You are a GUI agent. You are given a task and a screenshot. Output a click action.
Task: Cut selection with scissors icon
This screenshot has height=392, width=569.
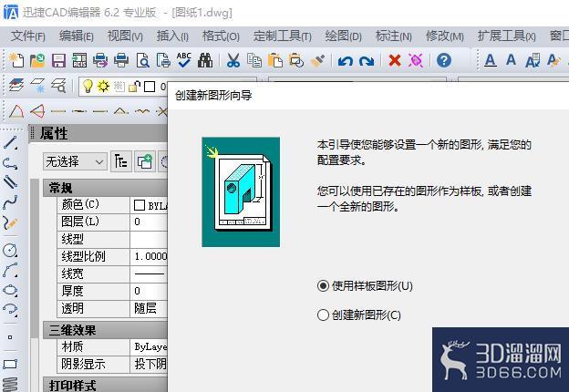pos(233,60)
